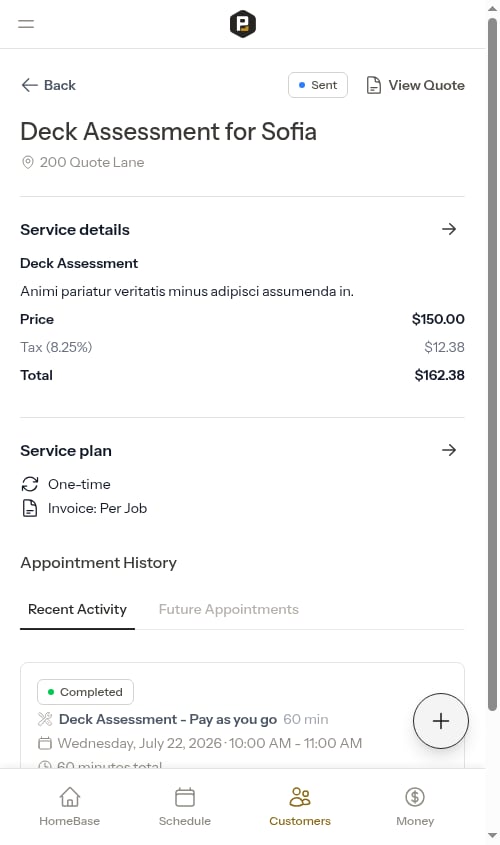Tap the plus floating action button
Image resolution: width=500 pixels, height=845 pixels.
coord(441,721)
